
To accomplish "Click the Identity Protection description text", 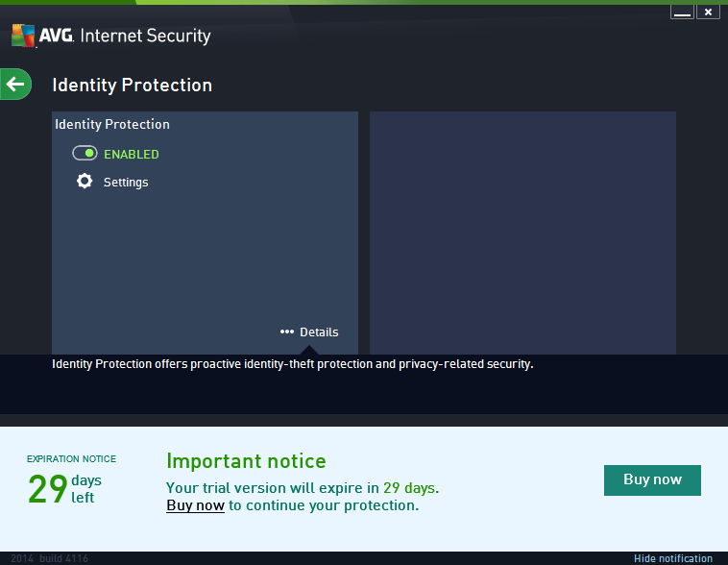I will pos(292,365).
